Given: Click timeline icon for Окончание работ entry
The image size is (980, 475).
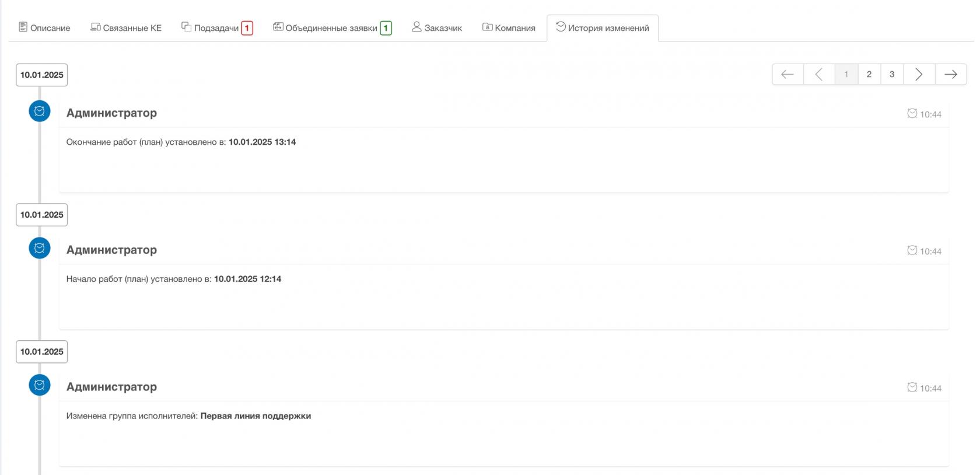Looking at the screenshot, I should [40, 111].
